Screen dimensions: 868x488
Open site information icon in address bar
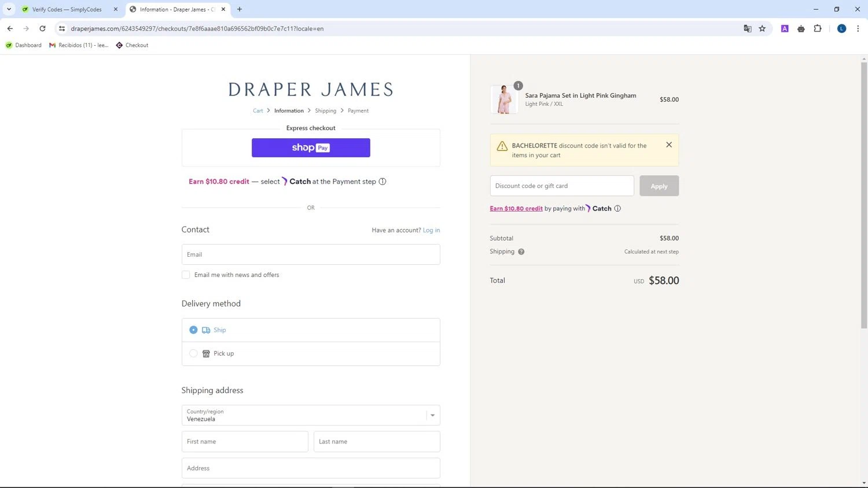62,28
